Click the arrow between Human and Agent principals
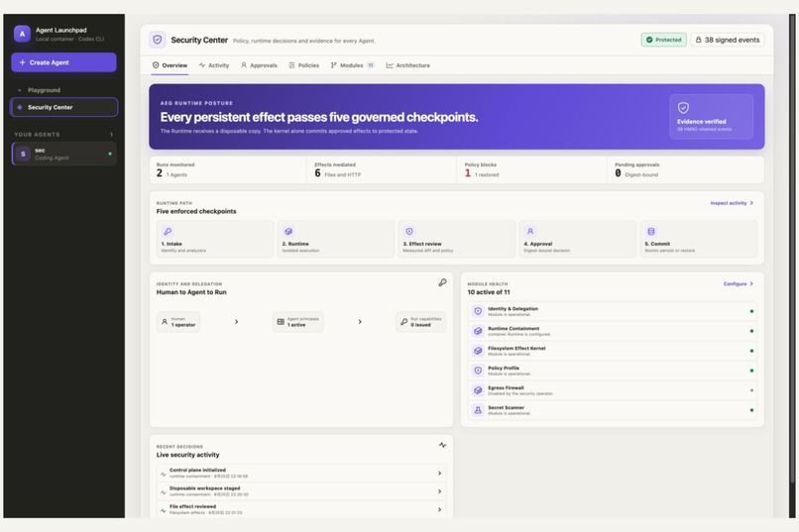799x532 pixels. [237, 322]
